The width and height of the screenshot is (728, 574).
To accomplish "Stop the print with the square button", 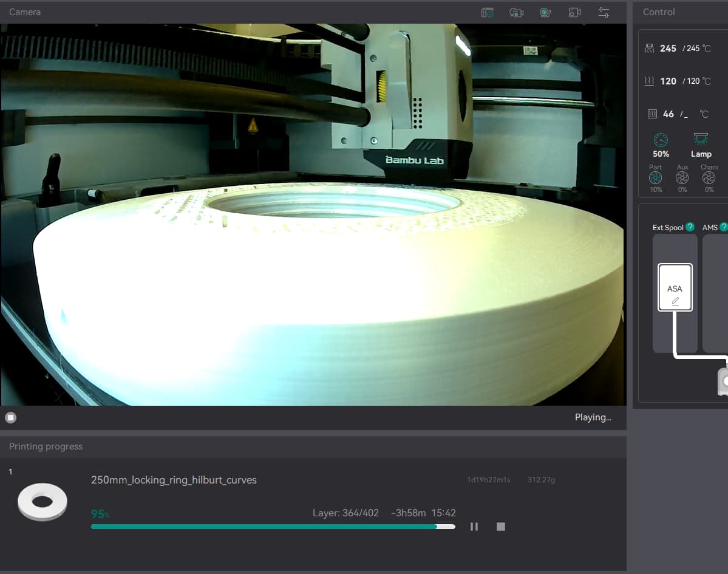I will [500, 527].
